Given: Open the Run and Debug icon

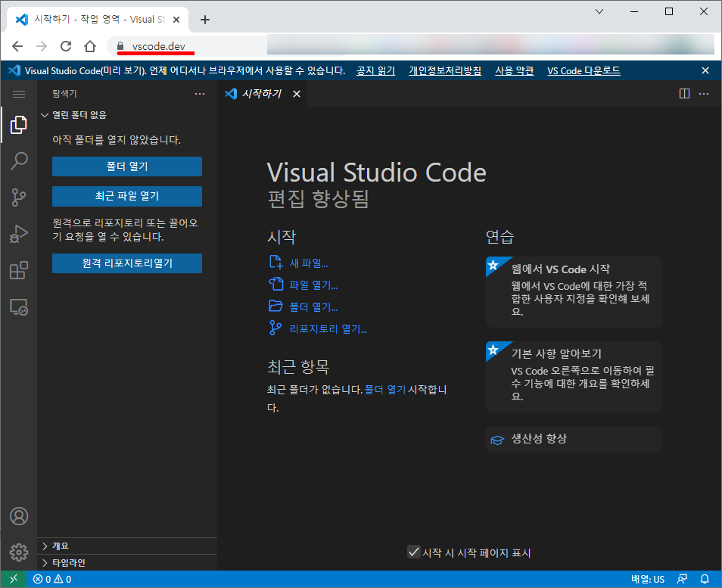Looking at the screenshot, I should pyautogui.click(x=19, y=234).
